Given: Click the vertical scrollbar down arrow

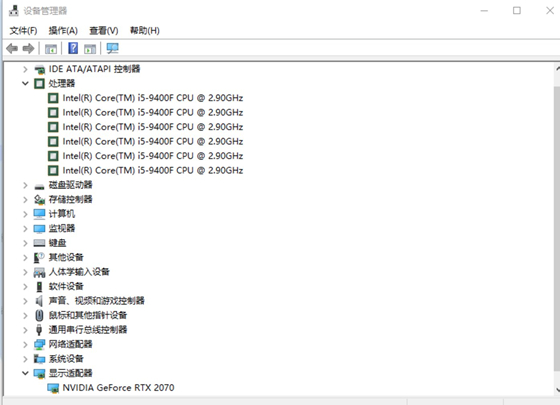Looking at the screenshot, I should pyautogui.click(x=557, y=389).
